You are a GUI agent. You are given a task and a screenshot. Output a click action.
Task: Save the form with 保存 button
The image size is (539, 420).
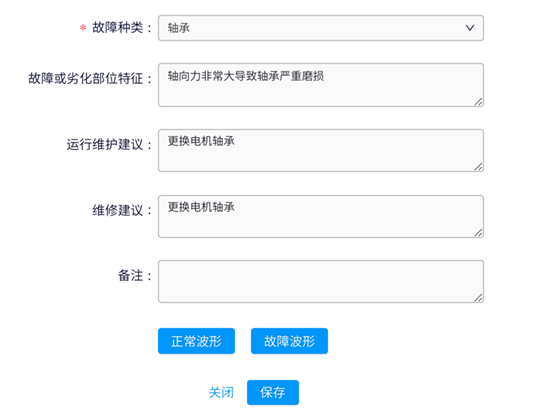[273, 392]
